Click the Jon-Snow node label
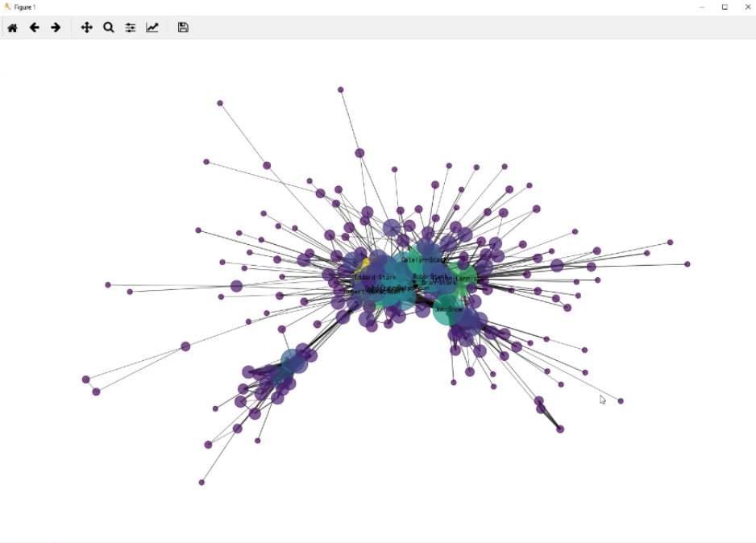Image resolution: width=756 pixels, height=543 pixels. pos(448,309)
